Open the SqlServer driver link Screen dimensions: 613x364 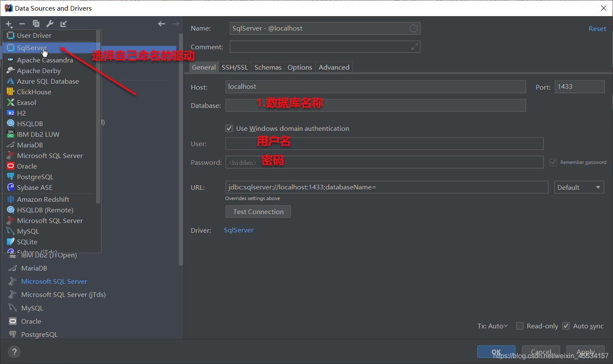pyautogui.click(x=239, y=230)
